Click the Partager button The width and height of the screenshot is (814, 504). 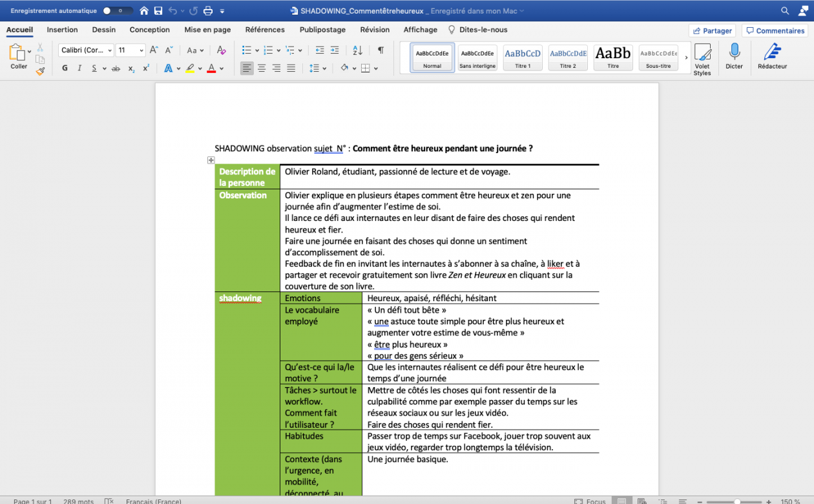coord(712,30)
